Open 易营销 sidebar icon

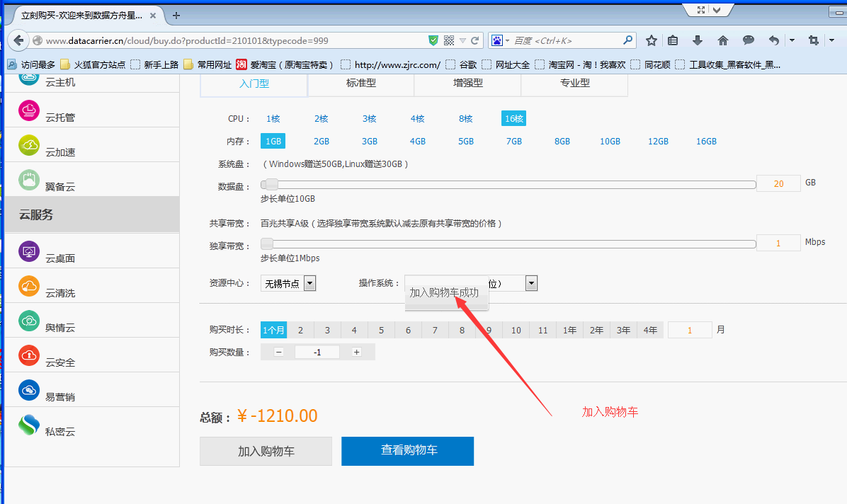(29, 390)
